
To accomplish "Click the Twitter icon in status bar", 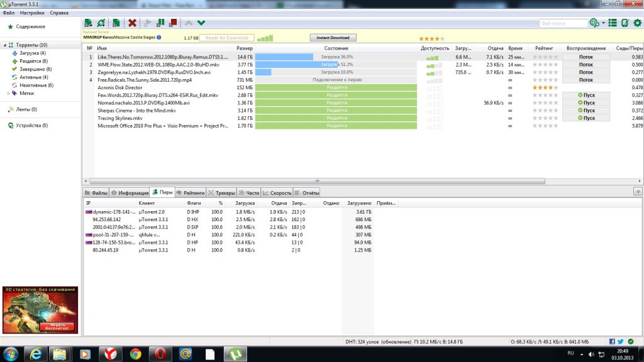I will pos(621,341).
